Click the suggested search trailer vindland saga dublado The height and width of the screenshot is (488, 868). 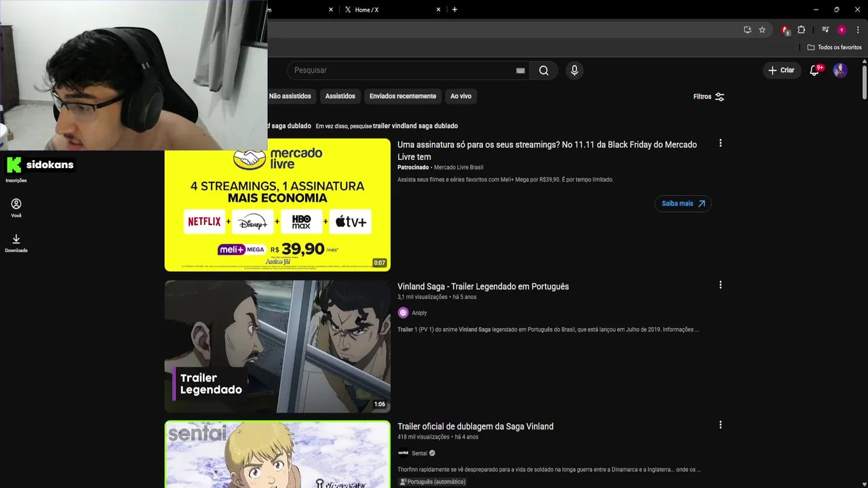415,126
